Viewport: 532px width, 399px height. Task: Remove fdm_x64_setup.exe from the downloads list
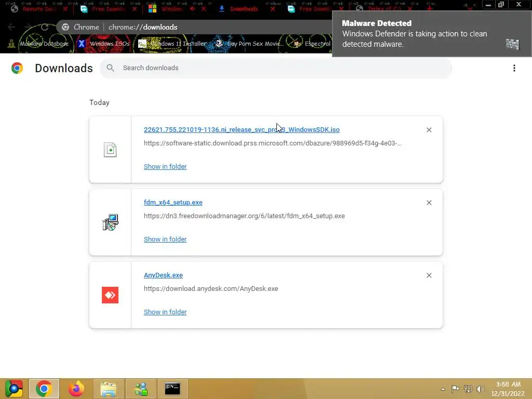(x=429, y=203)
